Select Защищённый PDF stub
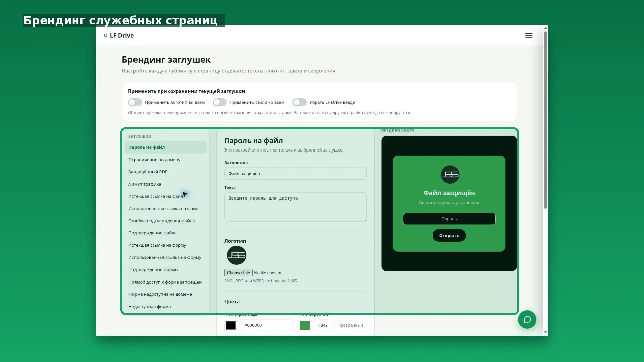This screenshot has width=644, height=362. click(166, 172)
